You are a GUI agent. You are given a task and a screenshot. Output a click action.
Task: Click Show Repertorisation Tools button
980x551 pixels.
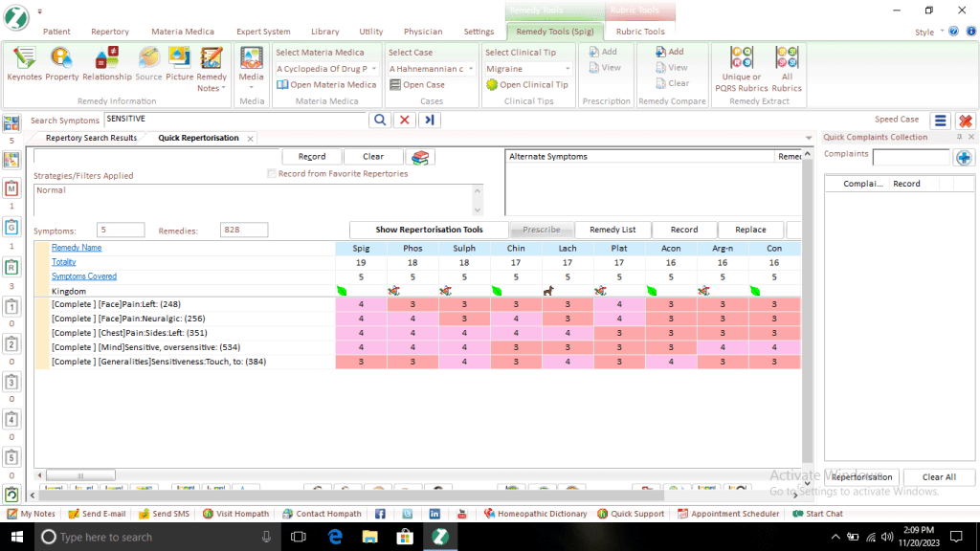[429, 230]
